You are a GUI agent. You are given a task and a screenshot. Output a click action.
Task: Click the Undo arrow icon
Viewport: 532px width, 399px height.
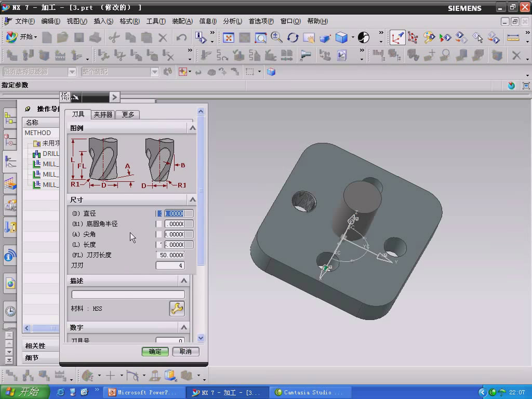pos(181,37)
